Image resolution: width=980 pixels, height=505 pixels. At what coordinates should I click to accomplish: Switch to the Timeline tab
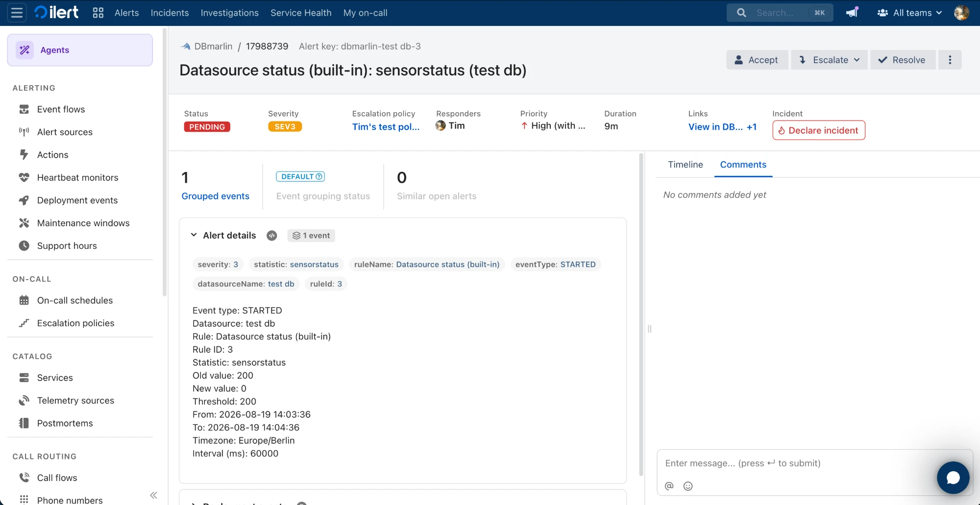(x=685, y=165)
